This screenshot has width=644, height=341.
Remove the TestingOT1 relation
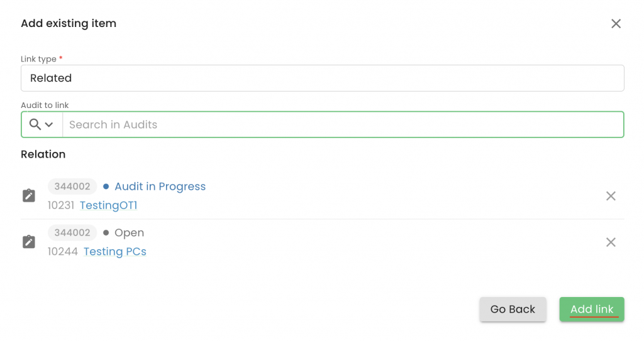pyautogui.click(x=610, y=196)
